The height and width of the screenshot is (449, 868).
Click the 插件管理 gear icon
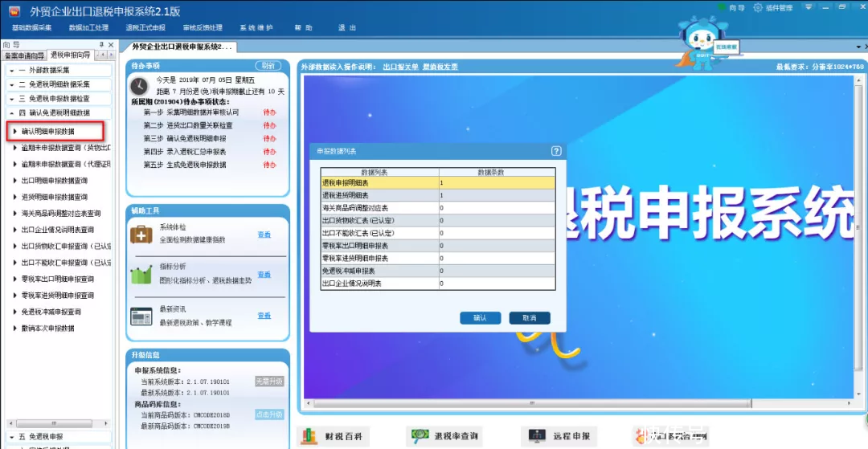[x=759, y=7]
